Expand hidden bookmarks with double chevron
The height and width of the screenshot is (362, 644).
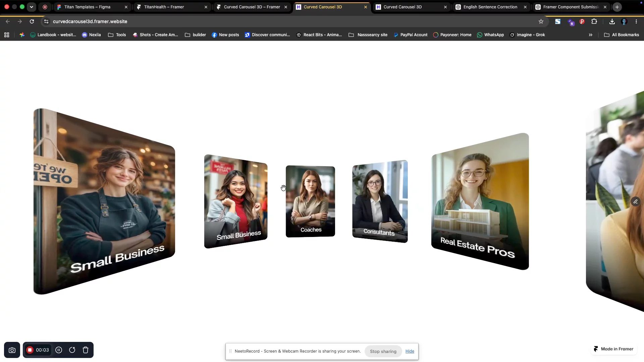click(x=590, y=35)
